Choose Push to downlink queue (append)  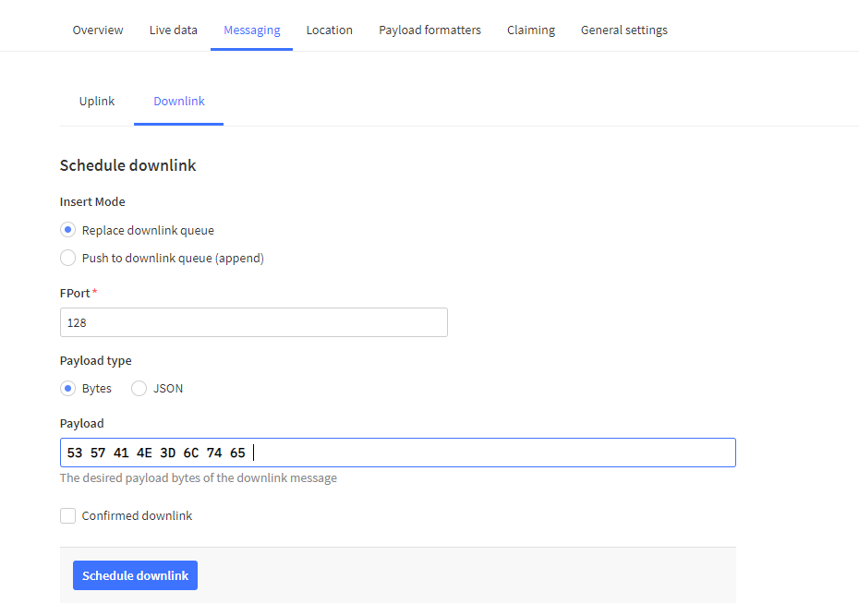pos(67,259)
